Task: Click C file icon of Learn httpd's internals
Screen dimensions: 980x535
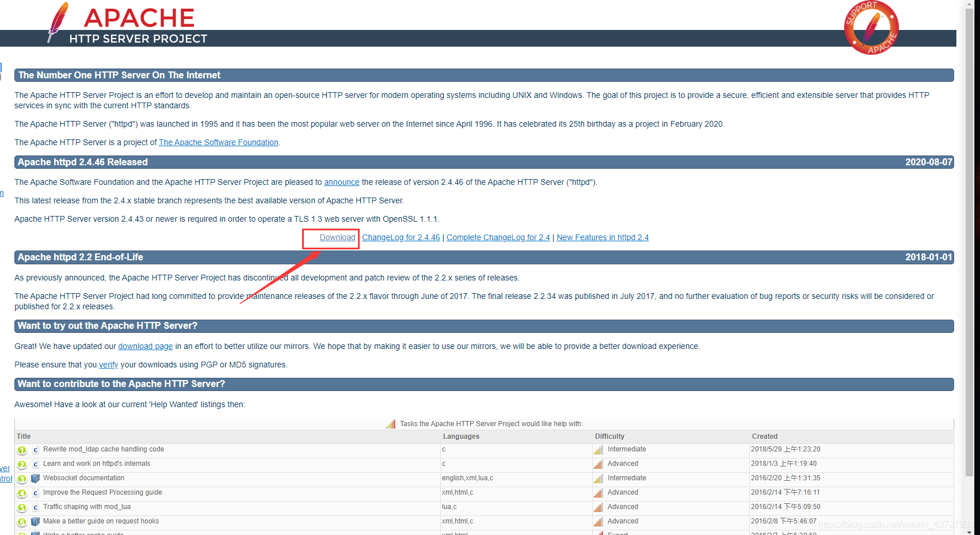Action: pos(36,464)
